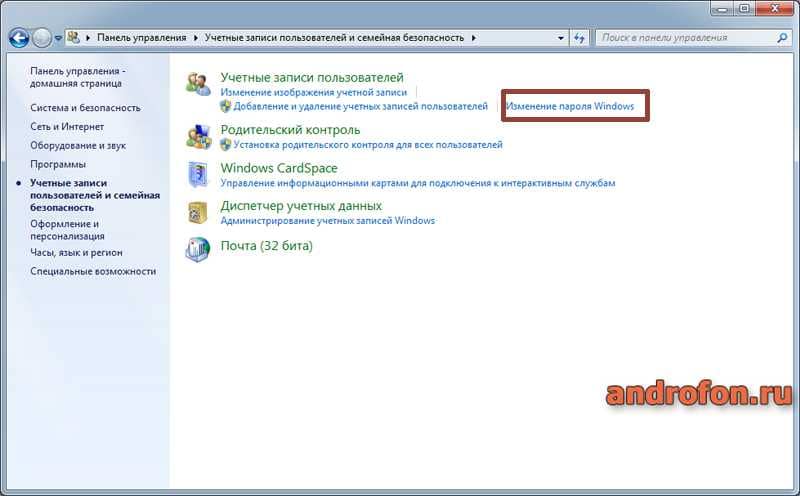Open the Родительский контроль heading

coord(290,130)
